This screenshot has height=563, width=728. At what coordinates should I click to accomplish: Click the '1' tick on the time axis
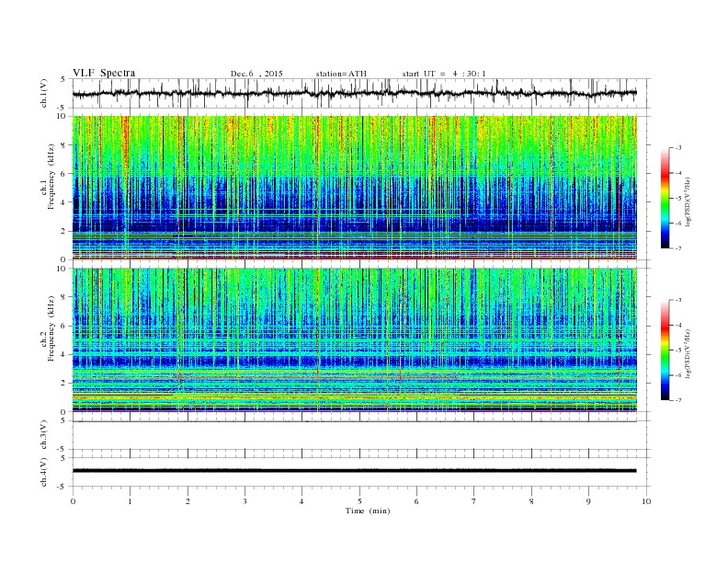pos(131,501)
